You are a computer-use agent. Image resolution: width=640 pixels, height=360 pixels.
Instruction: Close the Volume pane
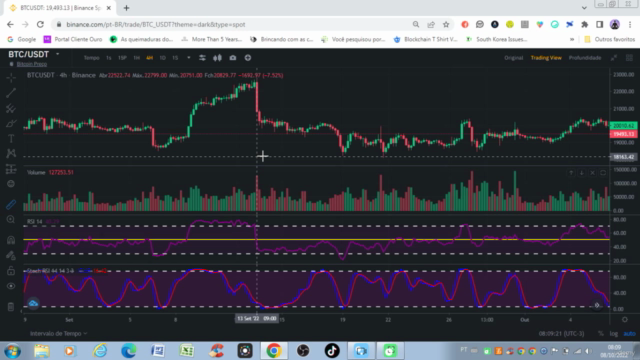click(592, 173)
